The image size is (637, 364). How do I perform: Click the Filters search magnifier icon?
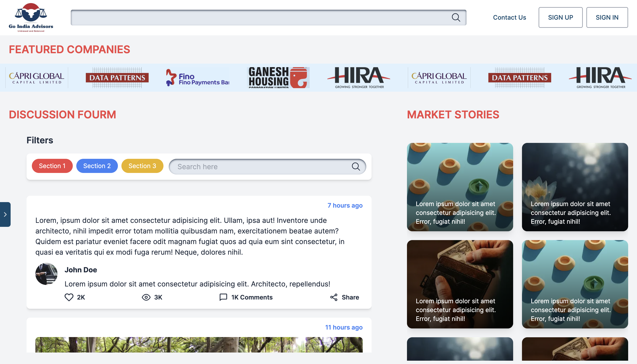pos(356,167)
